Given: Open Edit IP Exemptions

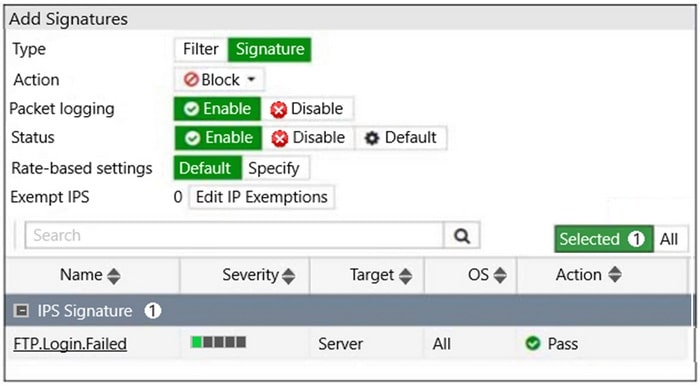Looking at the screenshot, I should [x=262, y=197].
